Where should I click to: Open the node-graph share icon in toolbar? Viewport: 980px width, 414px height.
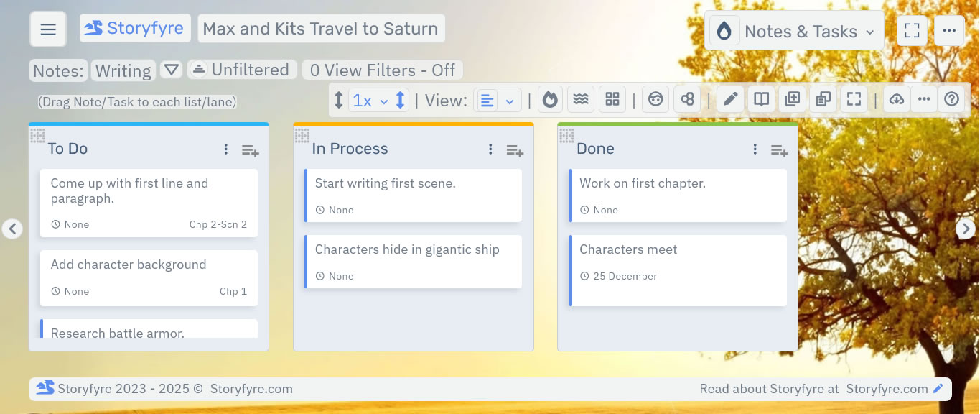pyautogui.click(x=687, y=99)
